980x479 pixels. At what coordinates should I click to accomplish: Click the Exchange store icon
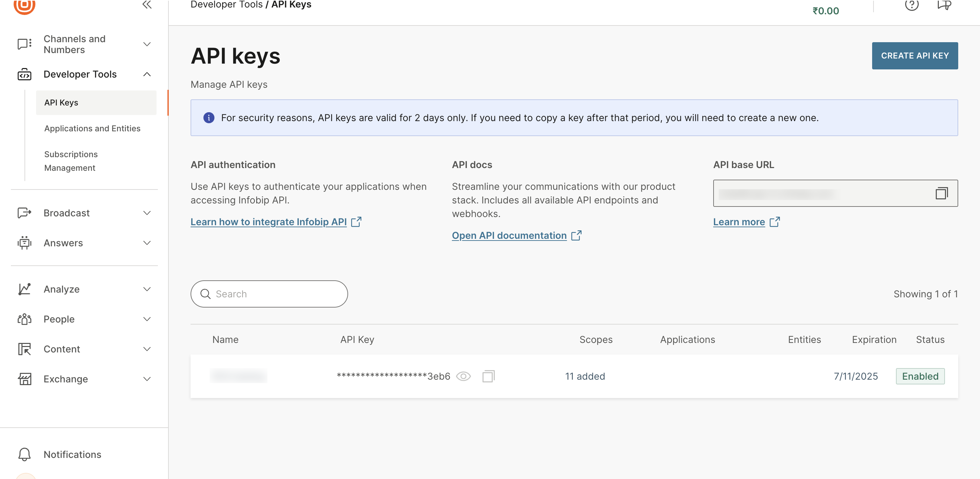point(24,379)
